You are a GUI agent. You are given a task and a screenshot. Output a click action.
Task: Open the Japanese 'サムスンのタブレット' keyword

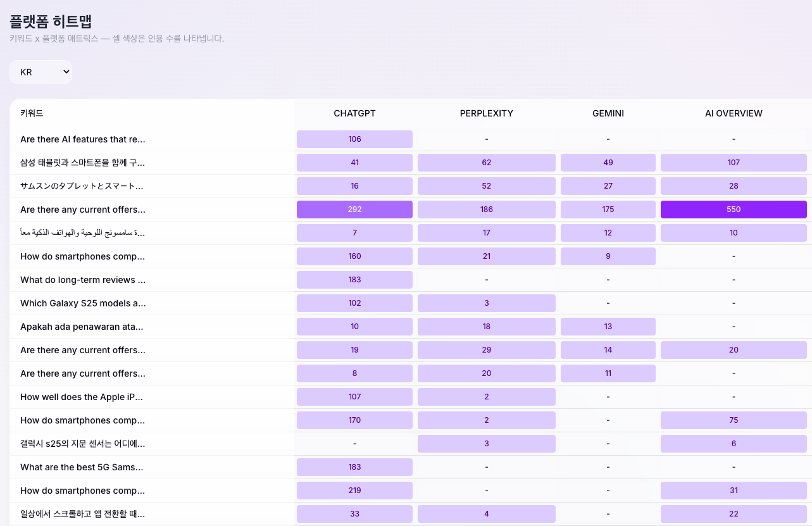[82, 186]
